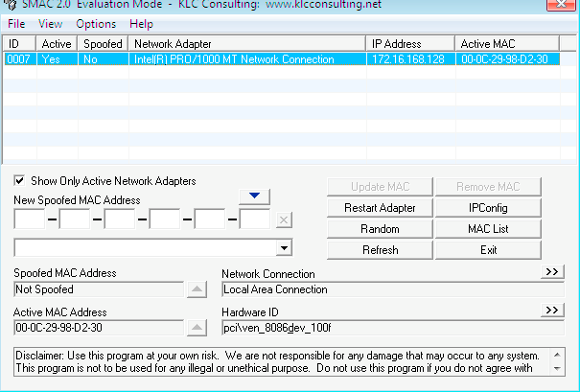Screen dimensions: 580x392
Task: Click the Refresh button
Action: [x=380, y=250]
